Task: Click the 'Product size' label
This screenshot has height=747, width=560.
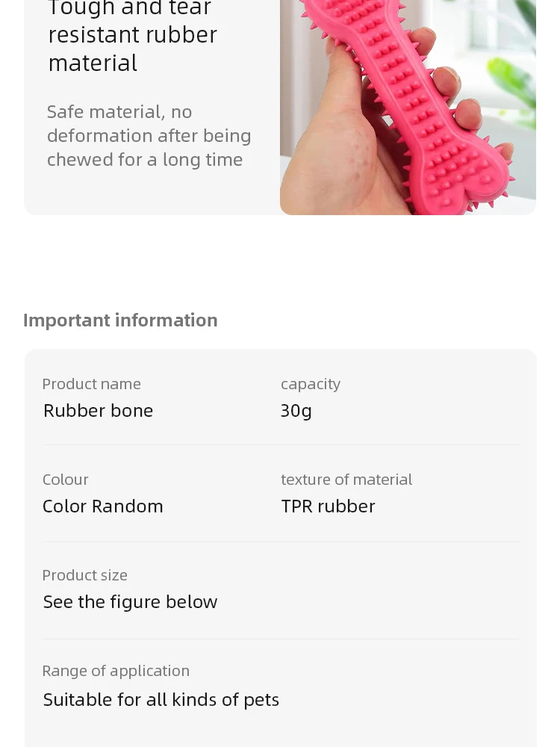Action: [x=85, y=575]
